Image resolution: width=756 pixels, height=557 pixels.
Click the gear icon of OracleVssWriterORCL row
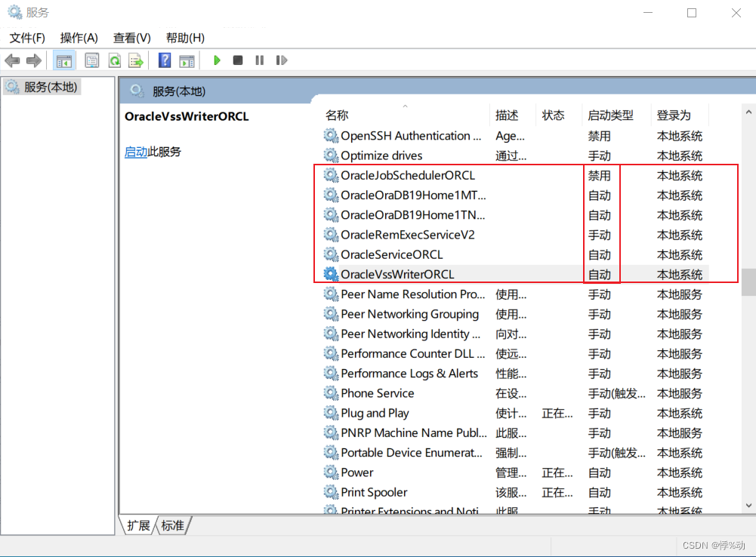click(331, 274)
